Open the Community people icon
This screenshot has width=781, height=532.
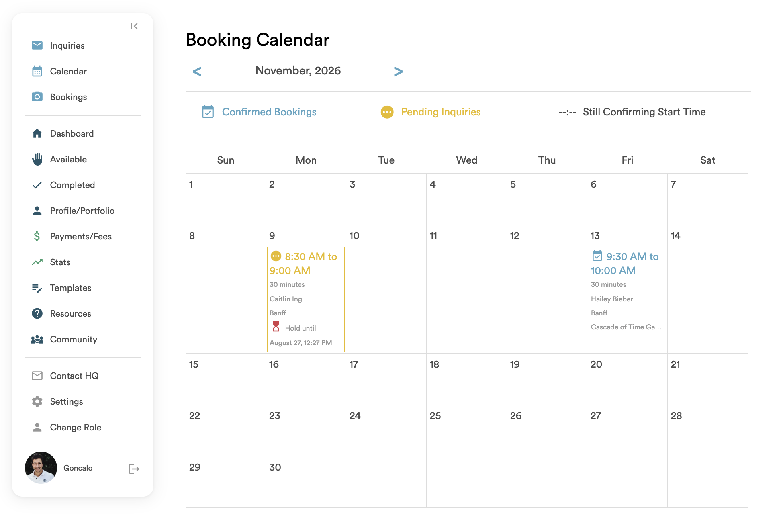pyautogui.click(x=37, y=339)
